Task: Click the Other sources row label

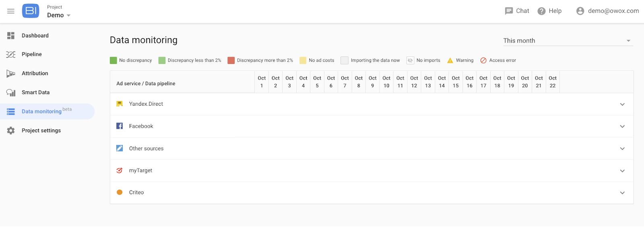Action: click(146, 149)
